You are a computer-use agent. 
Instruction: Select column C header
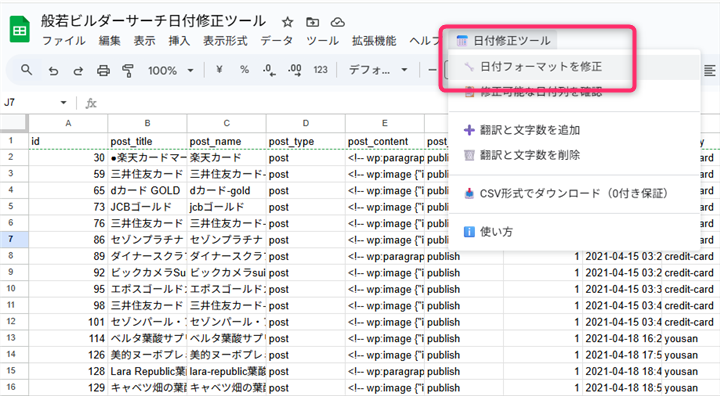(226, 123)
